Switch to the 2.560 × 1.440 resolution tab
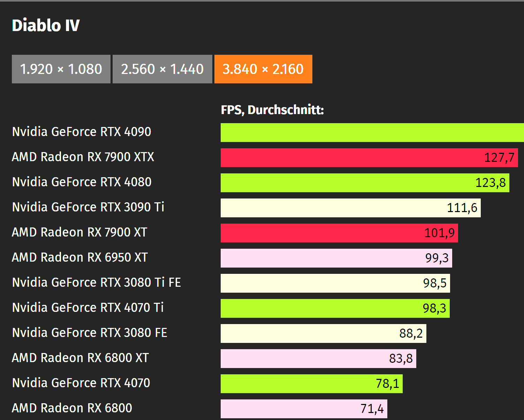The image size is (524, 420). [x=162, y=69]
